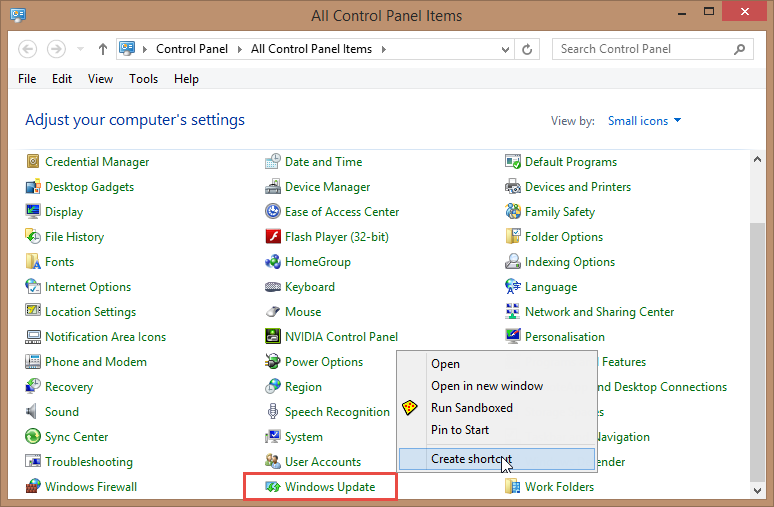
Task: Click the Notification Area Icons icon
Action: pos(33,337)
